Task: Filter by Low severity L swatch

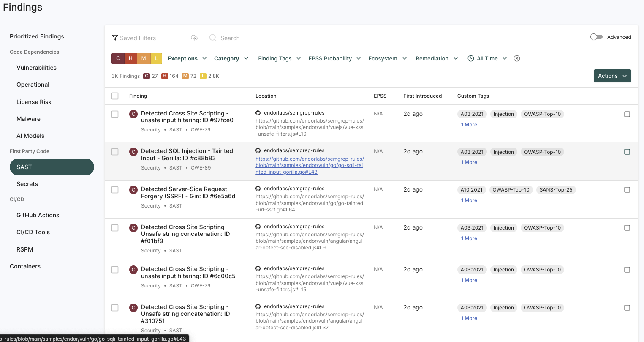Action: point(156,58)
